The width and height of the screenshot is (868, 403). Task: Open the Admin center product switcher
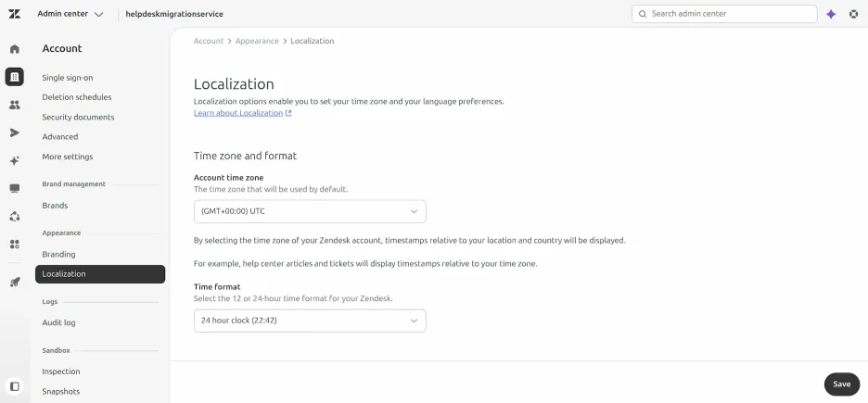70,14
